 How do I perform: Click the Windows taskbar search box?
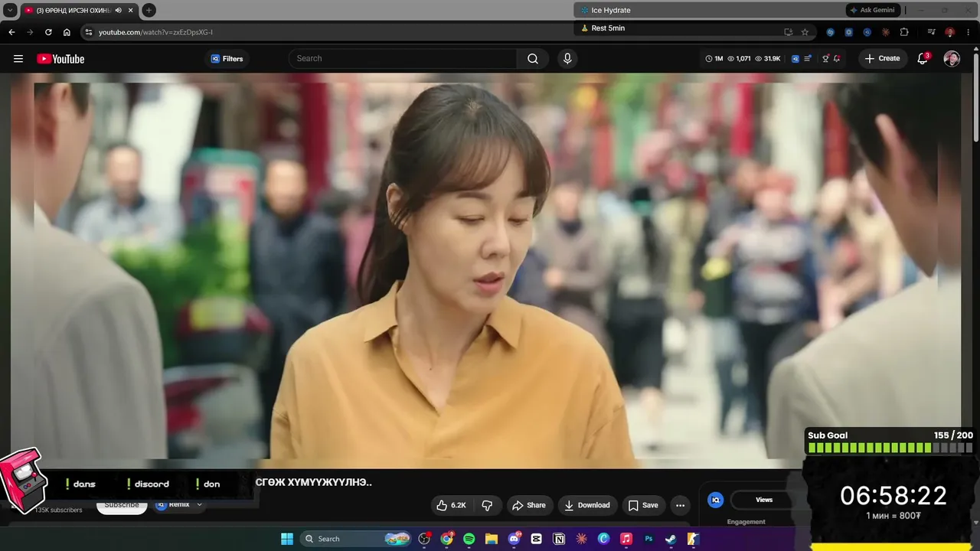(x=356, y=539)
